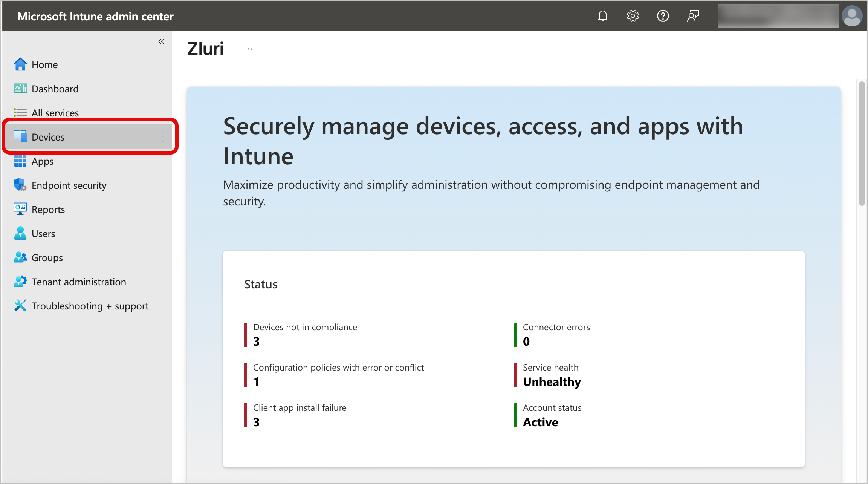This screenshot has height=484, width=868.
Task: Click the Home house icon
Action: point(20,64)
